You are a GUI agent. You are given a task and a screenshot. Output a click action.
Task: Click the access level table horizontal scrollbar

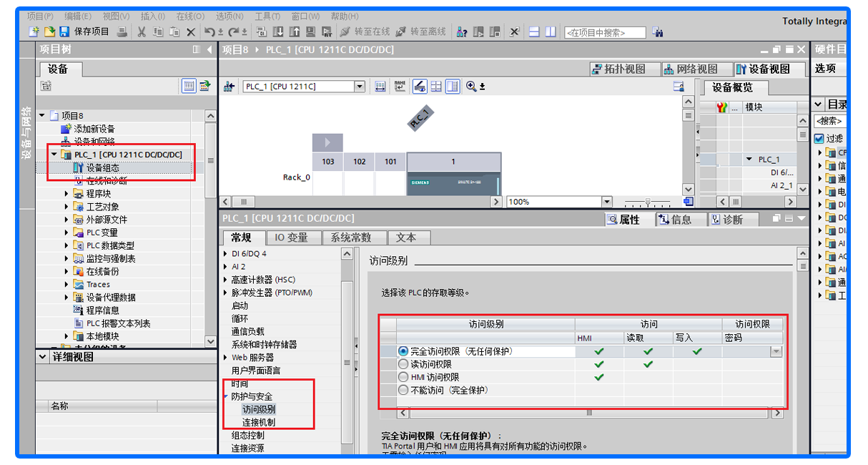[x=590, y=413]
